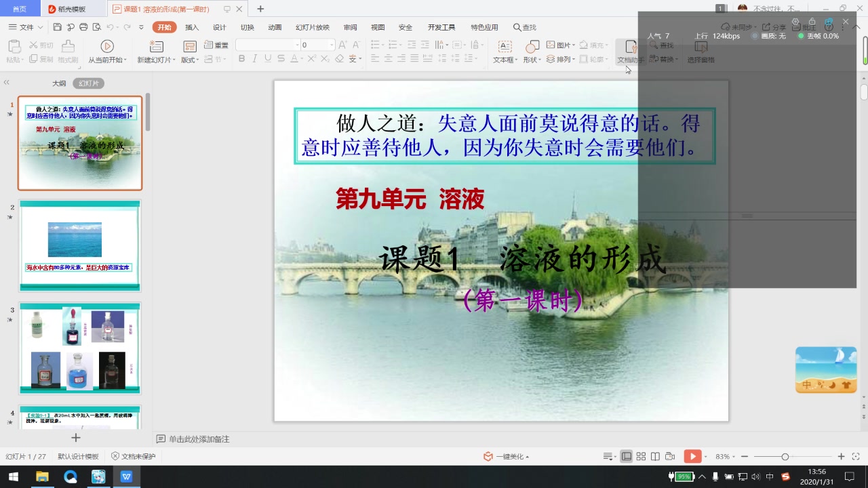The height and width of the screenshot is (488, 868).
Task: Click the Search (查找) box in ribbon
Action: click(525, 27)
